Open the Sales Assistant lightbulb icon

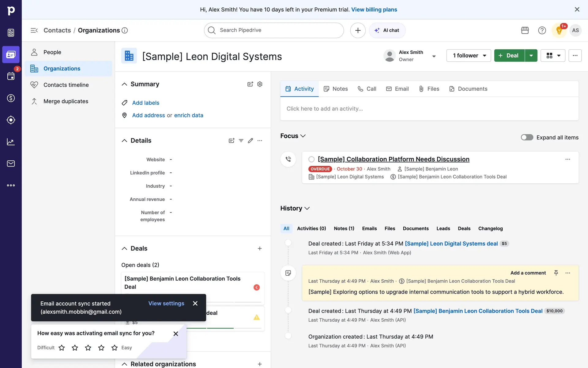pyautogui.click(x=559, y=30)
